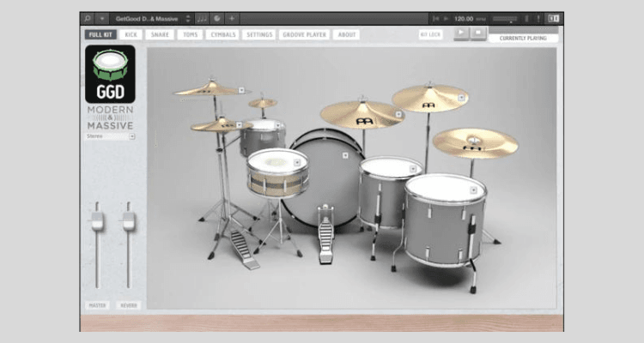Click the REVERB label button
This screenshot has height=343, width=644.
pyautogui.click(x=129, y=305)
